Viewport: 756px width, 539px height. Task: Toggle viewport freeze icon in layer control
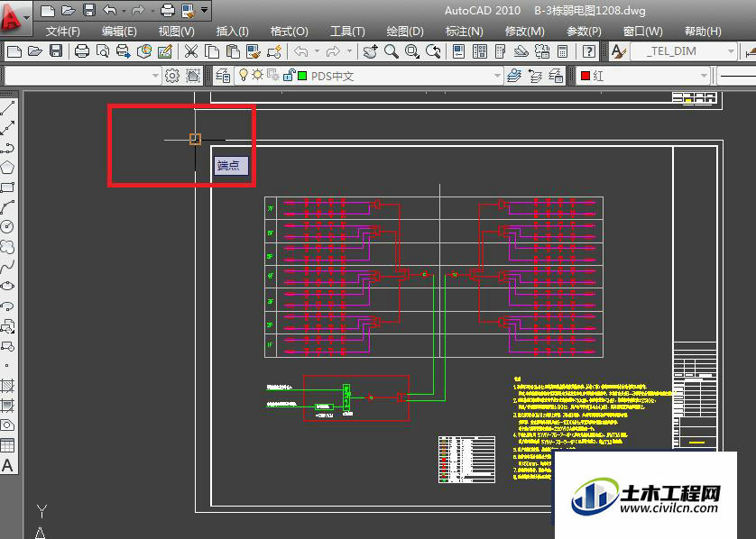272,75
